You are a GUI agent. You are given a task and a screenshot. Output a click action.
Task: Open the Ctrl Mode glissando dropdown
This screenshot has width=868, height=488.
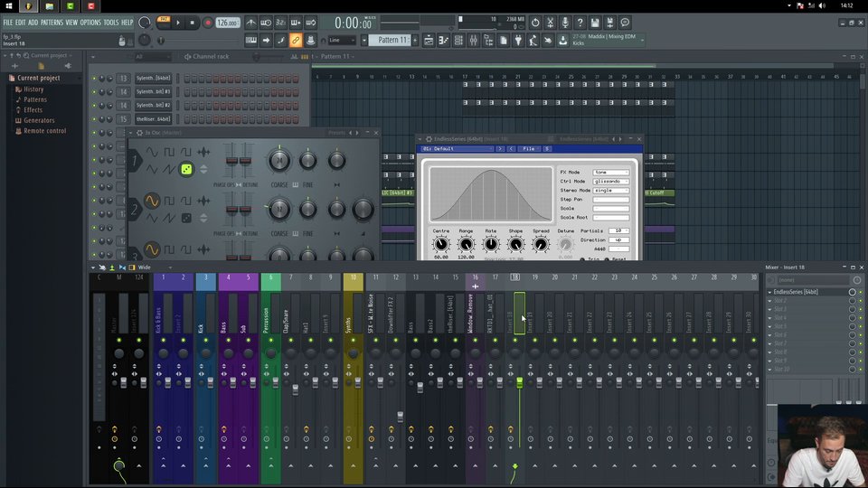pyautogui.click(x=611, y=182)
